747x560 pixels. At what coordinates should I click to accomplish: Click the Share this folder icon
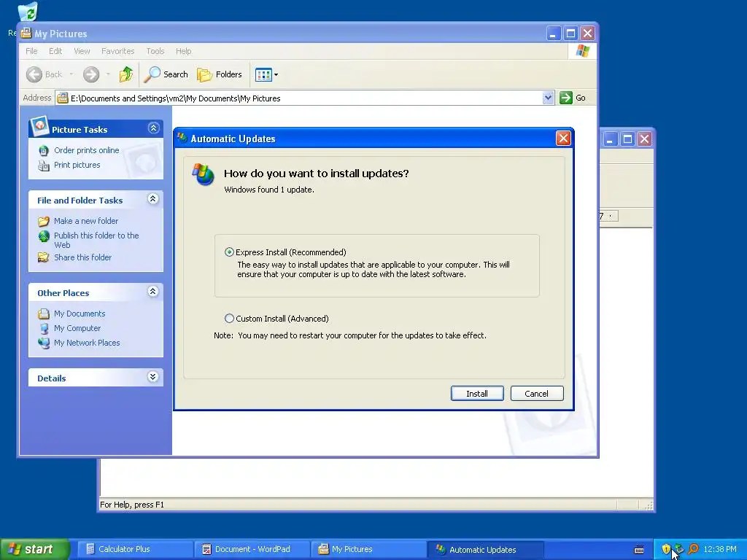click(x=43, y=257)
